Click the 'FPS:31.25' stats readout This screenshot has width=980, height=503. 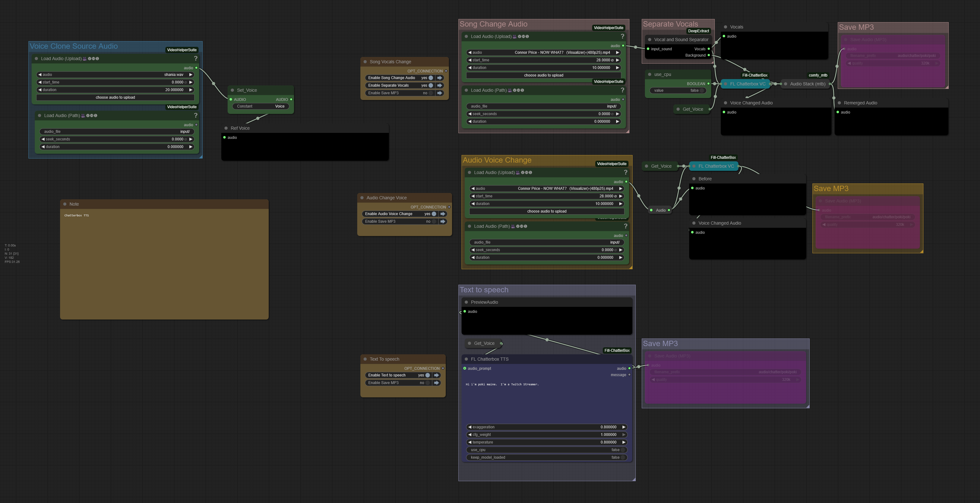pos(12,262)
